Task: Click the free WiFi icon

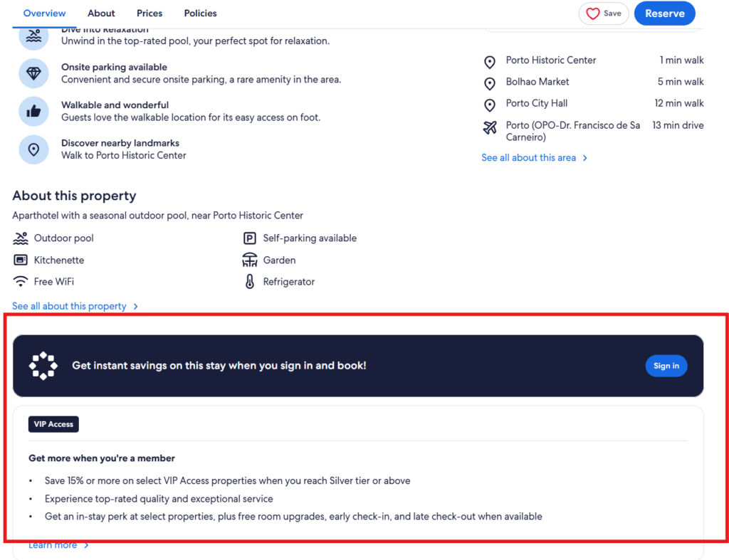Action: point(21,281)
